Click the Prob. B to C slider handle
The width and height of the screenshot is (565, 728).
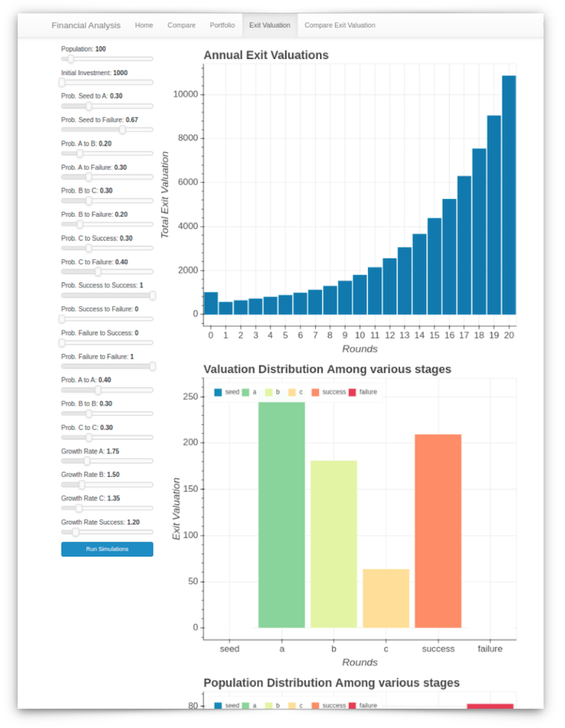click(x=88, y=201)
